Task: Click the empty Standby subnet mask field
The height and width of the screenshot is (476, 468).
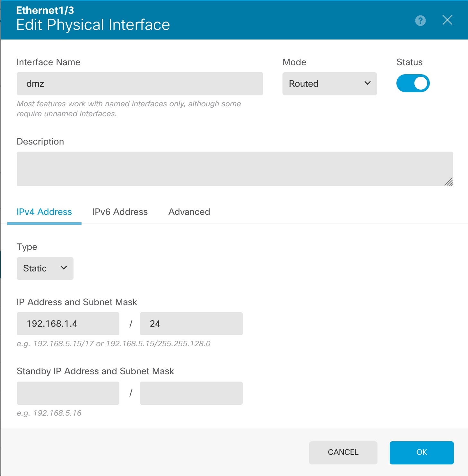Action: (x=191, y=393)
